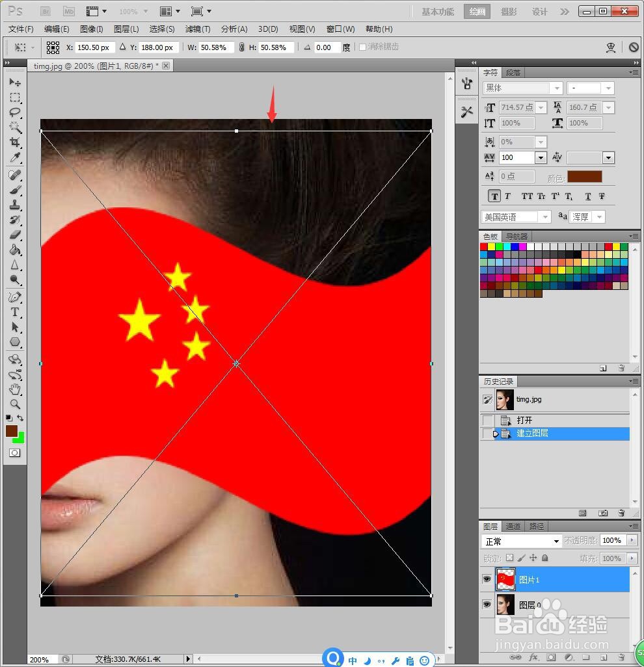Click the reference point location grid

[x=53, y=47]
